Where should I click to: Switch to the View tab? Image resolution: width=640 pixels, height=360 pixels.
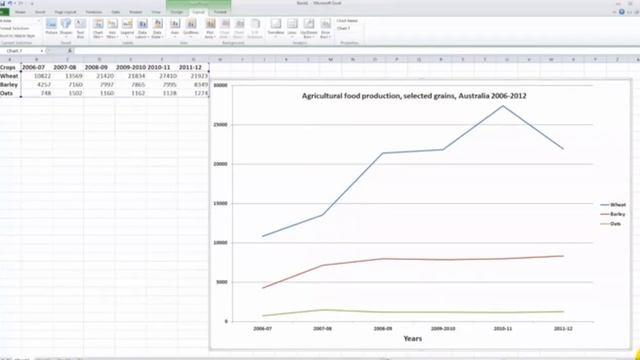pos(156,12)
